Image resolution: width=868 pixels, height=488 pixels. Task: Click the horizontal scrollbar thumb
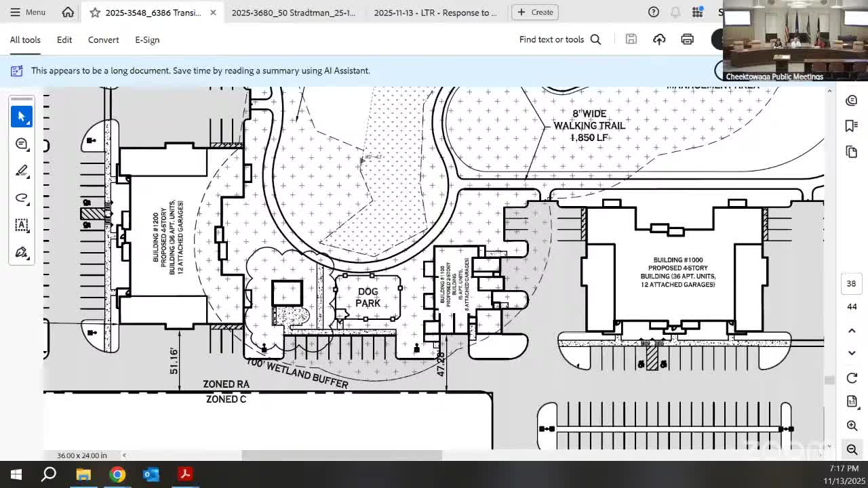342,455
